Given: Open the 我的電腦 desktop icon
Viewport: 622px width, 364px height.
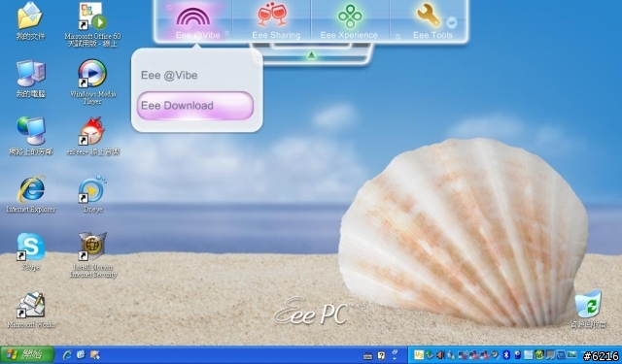Looking at the screenshot, I should (30, 79).
